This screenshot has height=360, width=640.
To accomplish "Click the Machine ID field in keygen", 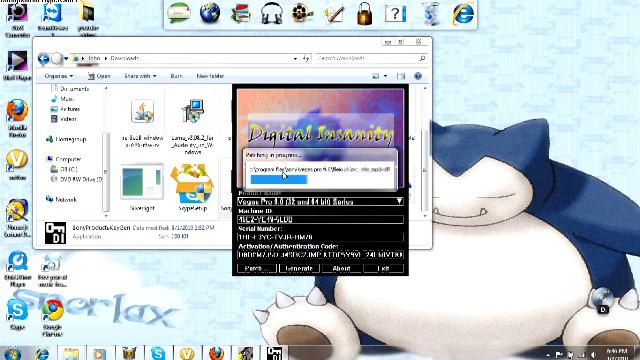I will (x=320, y=220).
